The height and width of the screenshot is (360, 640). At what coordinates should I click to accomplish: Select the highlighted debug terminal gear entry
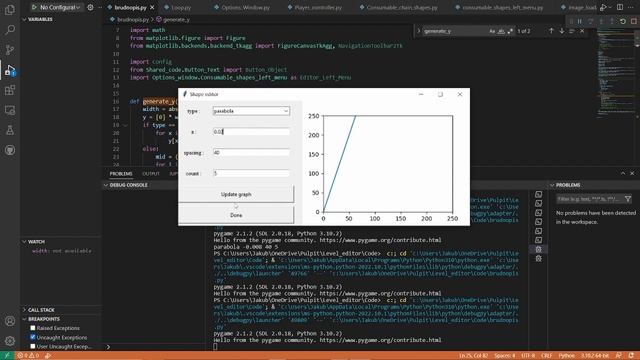click(538, 249)
